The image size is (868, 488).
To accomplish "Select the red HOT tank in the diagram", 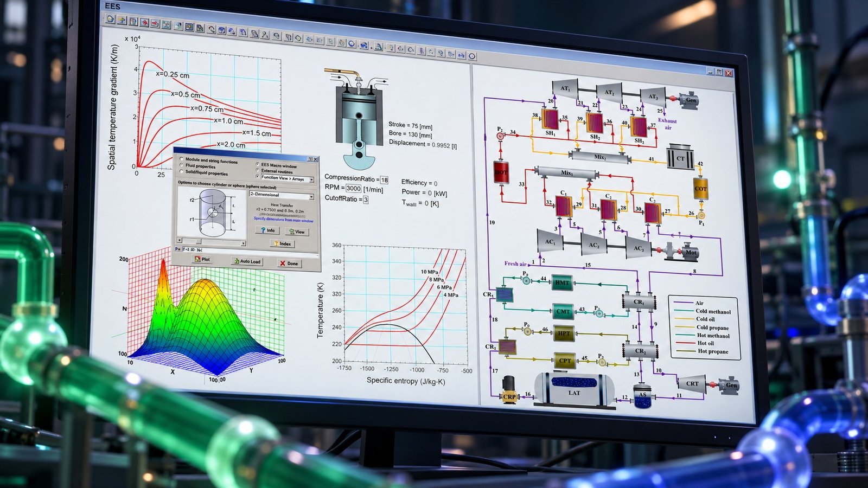I will 501,173.
